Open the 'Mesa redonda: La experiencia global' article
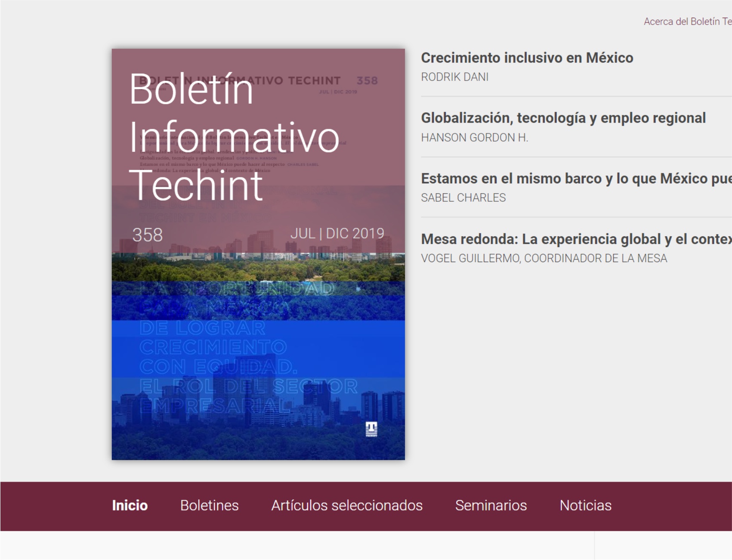Viewport: 732px width, 560px height. [576, 239]
